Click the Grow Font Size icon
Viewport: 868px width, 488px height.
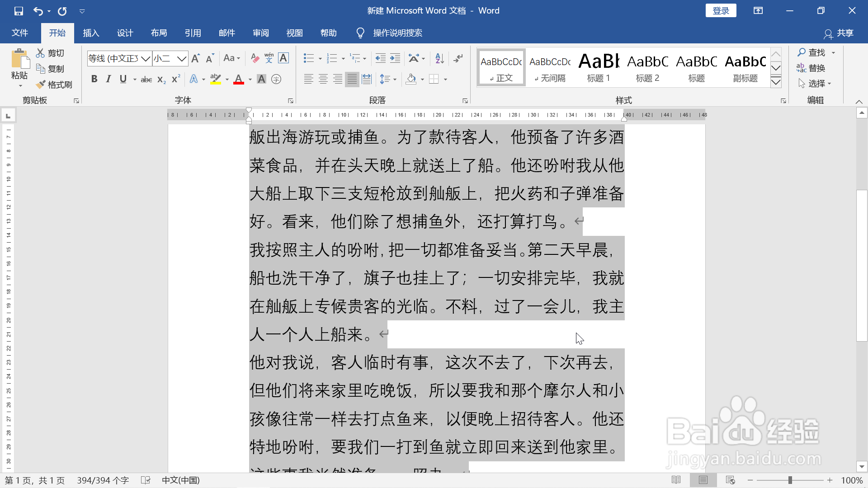coord(195,58)
